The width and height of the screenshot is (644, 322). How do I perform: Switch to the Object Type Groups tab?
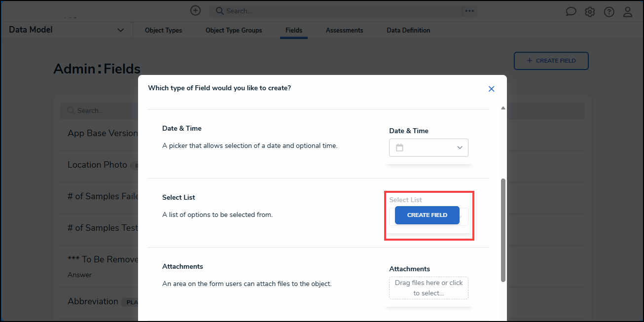click(x=233, y=30)
